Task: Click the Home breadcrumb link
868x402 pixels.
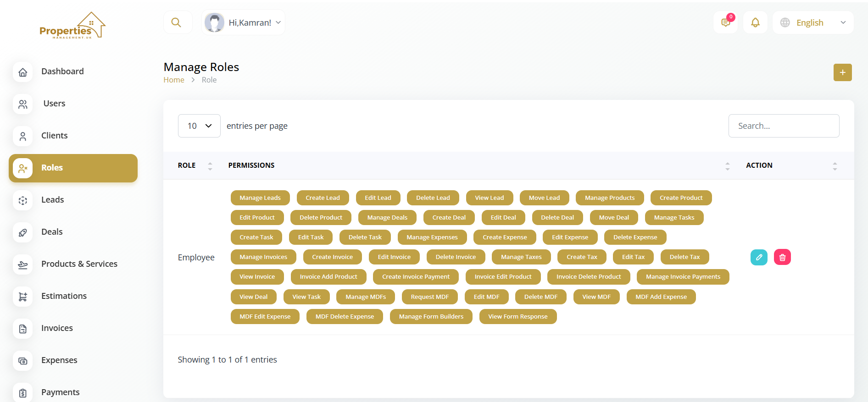Action: coord(174,80)
